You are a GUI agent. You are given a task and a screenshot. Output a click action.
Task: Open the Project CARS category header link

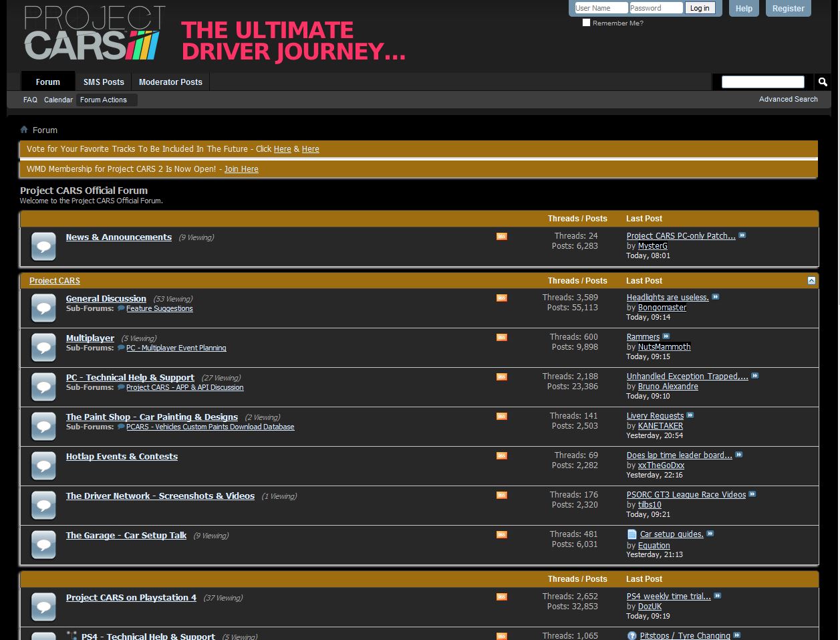click(x=55, y=281)
